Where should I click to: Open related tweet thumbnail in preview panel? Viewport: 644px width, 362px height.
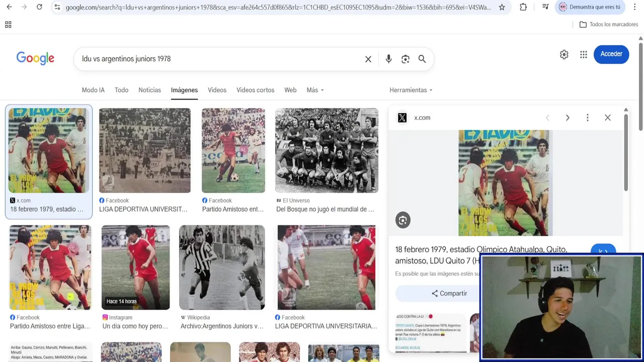431,332
